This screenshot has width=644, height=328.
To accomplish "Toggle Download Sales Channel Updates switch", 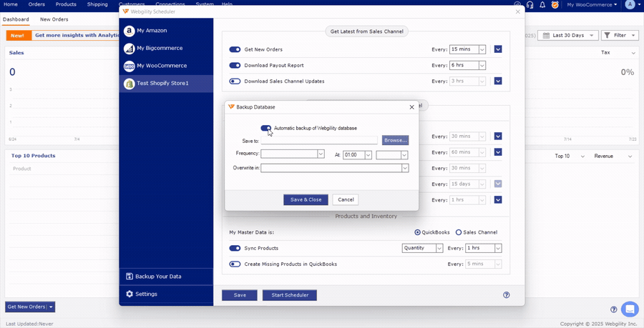I will (235, 81).
